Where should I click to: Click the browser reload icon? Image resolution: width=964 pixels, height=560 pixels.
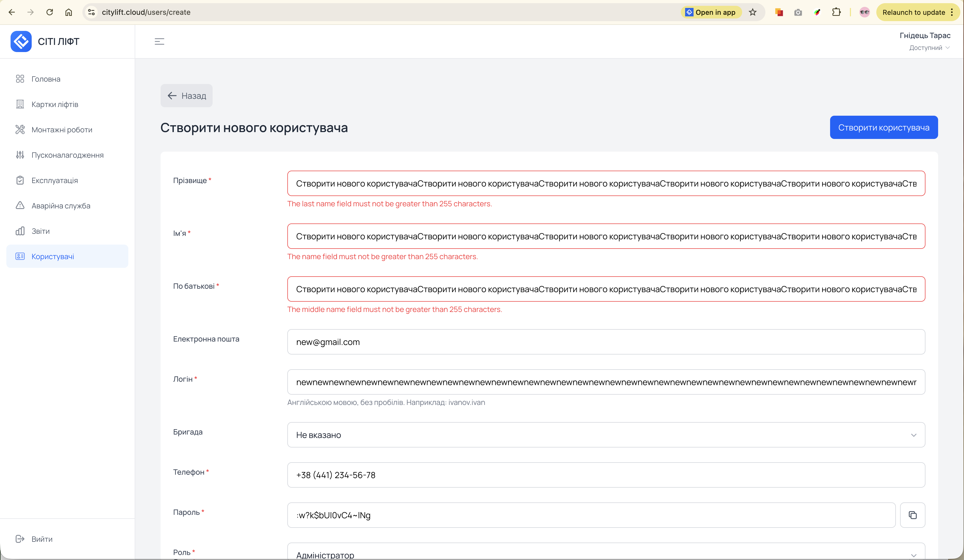click(x=50, y=12)
